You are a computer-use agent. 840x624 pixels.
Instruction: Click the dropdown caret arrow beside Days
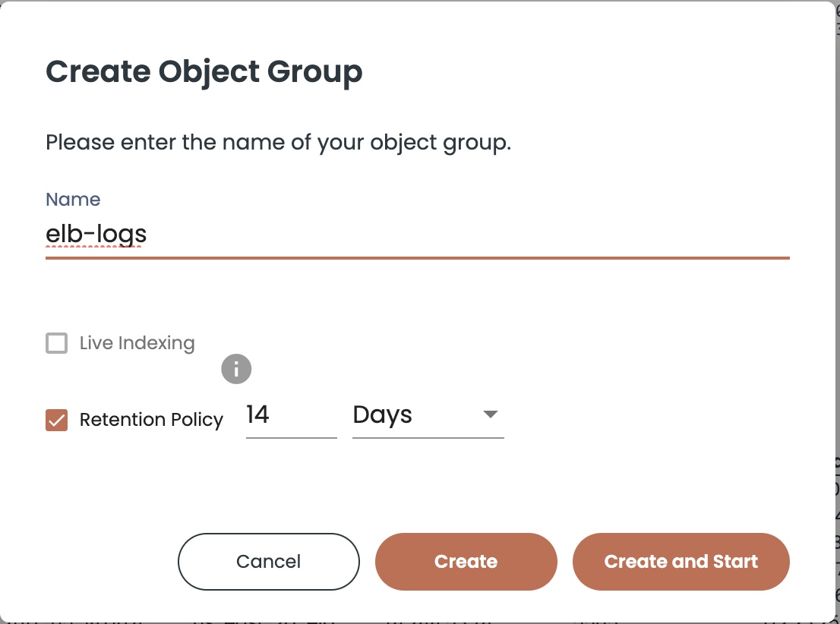(x=490, y=414)
